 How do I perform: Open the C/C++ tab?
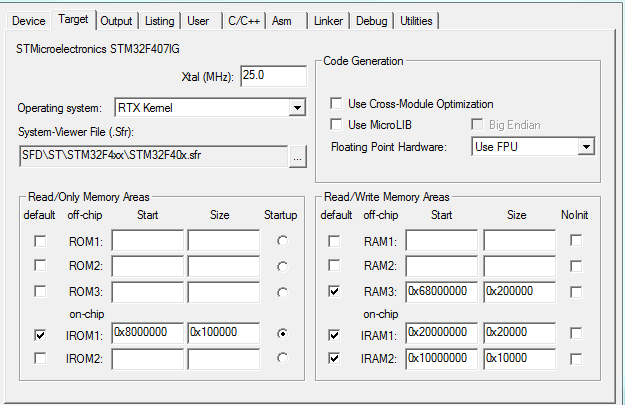[244, 21]
